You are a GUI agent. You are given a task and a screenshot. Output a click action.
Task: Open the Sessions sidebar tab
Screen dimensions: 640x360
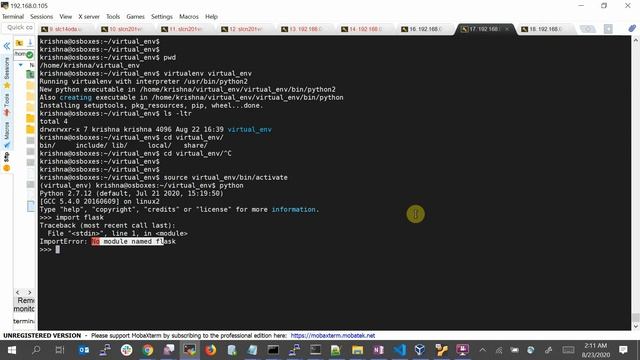[x=7, y=71]
